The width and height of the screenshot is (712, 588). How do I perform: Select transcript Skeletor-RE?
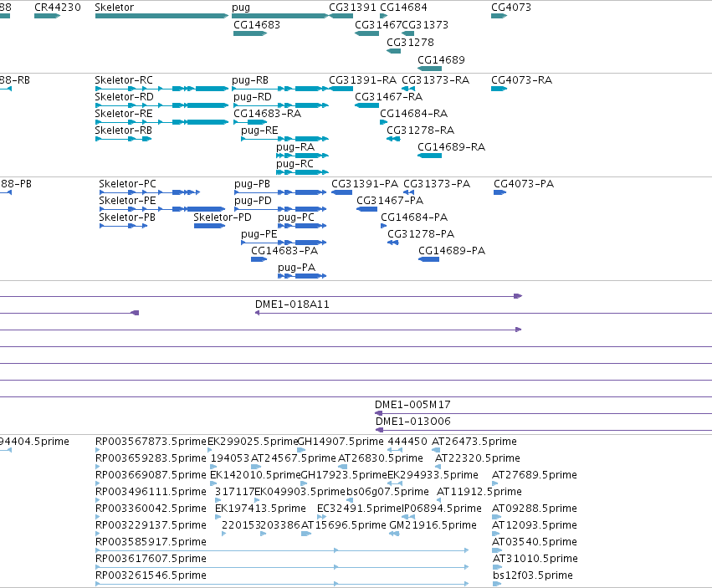pos(124,114)
